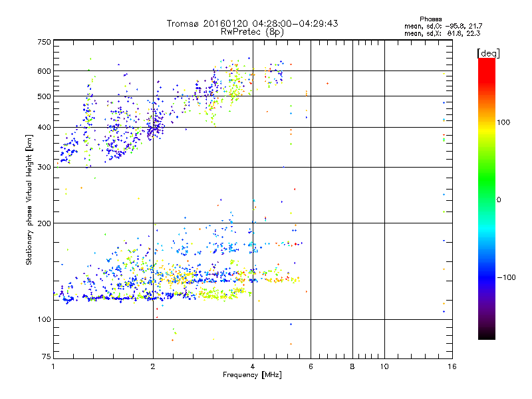Click the y-axis tick label "600"
Viewport: 532px width, 399px height.
pyautogui.click(x=44, y=71)
